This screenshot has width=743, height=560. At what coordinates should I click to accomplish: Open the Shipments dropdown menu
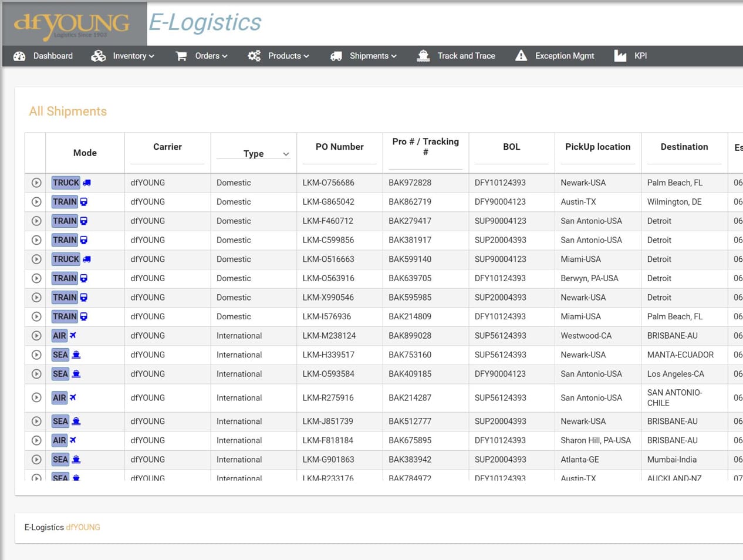373,56
